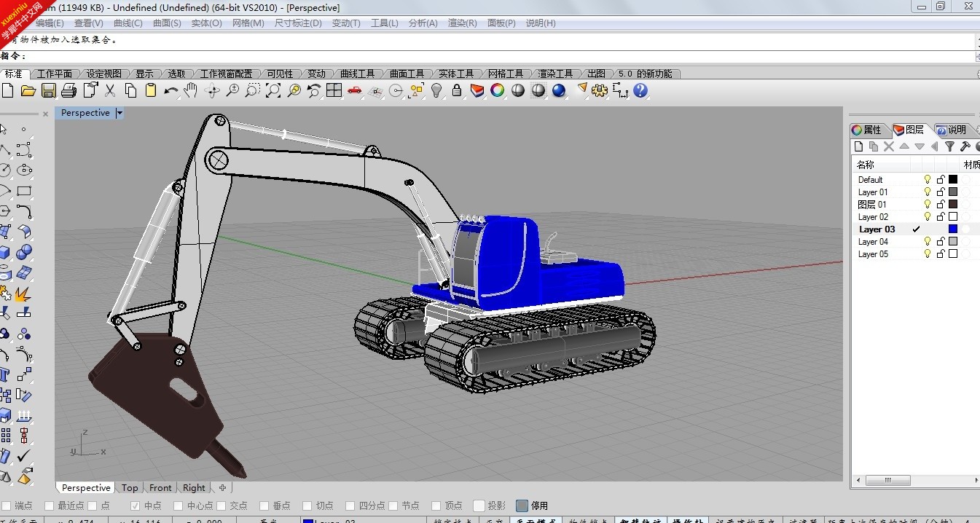Enable the 四分点 osnap checkbox

tap(350, 506)
